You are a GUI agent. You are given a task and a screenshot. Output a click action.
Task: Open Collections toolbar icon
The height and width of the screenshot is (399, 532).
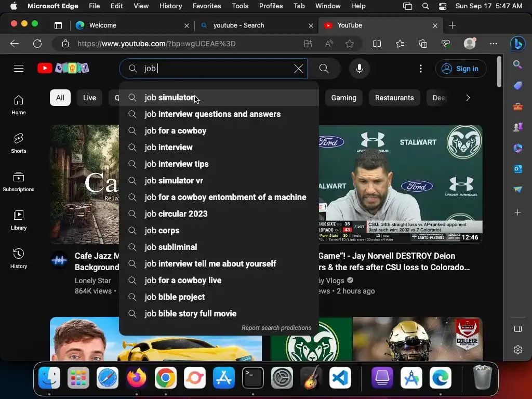click(x=423, y=44)
